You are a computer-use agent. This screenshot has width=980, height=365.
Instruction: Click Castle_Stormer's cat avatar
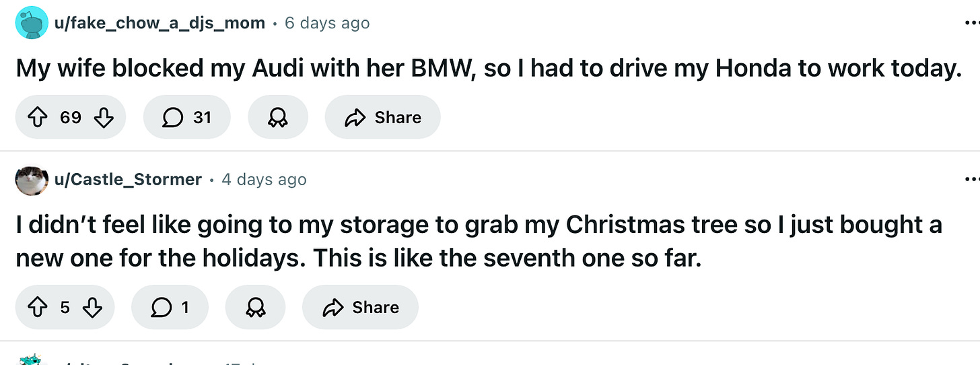[x=32, y=180]
